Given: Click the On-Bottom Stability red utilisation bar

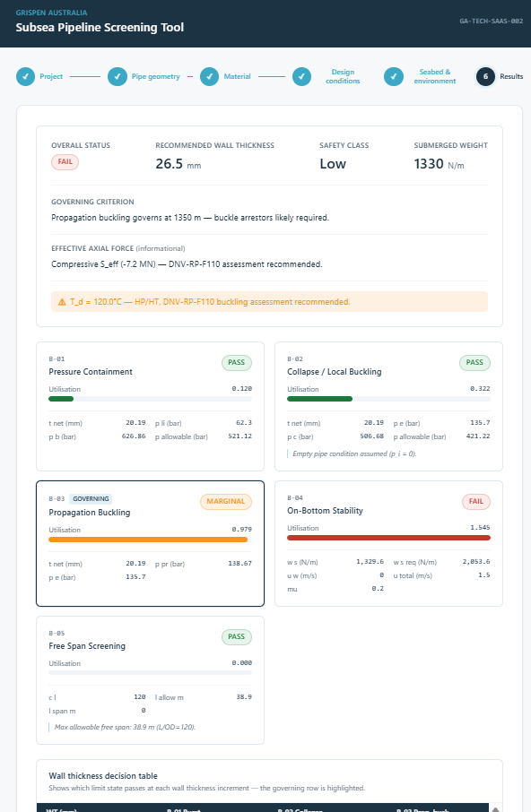Looking at the screenshot, I should click(x=388, y=538).
